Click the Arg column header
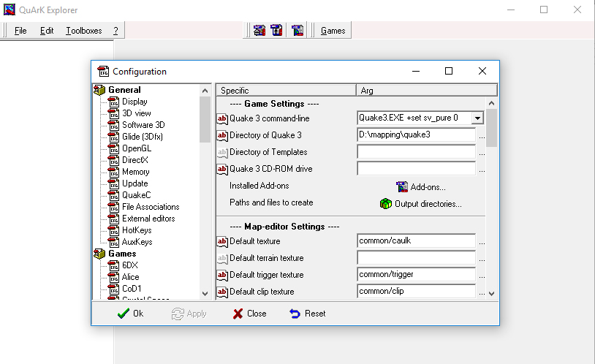The image size is (595, 364). pyautogui.click(x=427, y=91)
